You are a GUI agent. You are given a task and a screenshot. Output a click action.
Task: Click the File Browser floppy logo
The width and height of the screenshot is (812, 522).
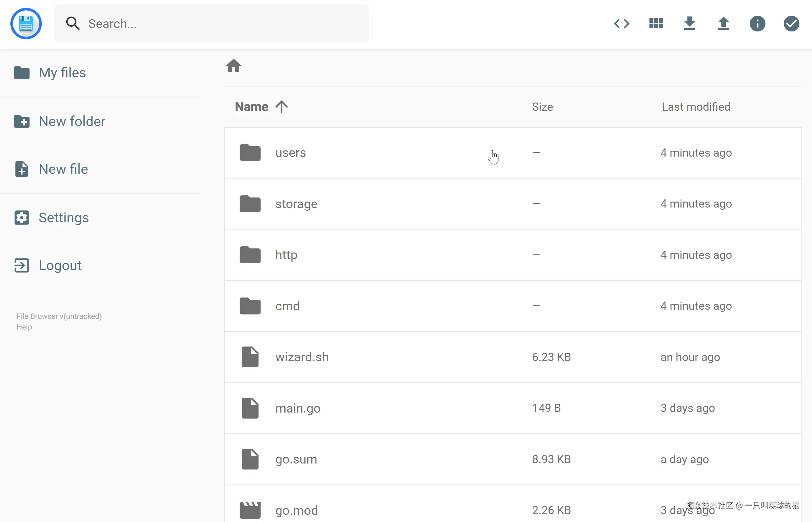(x=26, y=24)
